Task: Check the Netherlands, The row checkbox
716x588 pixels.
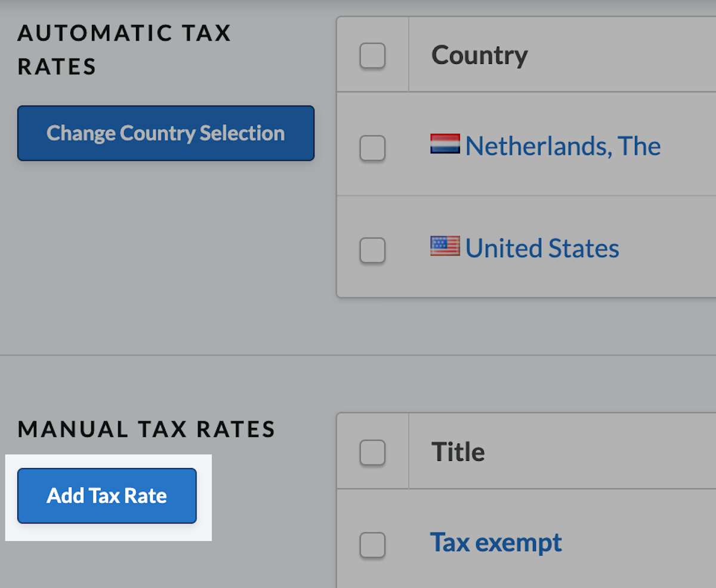Action: 372,148
